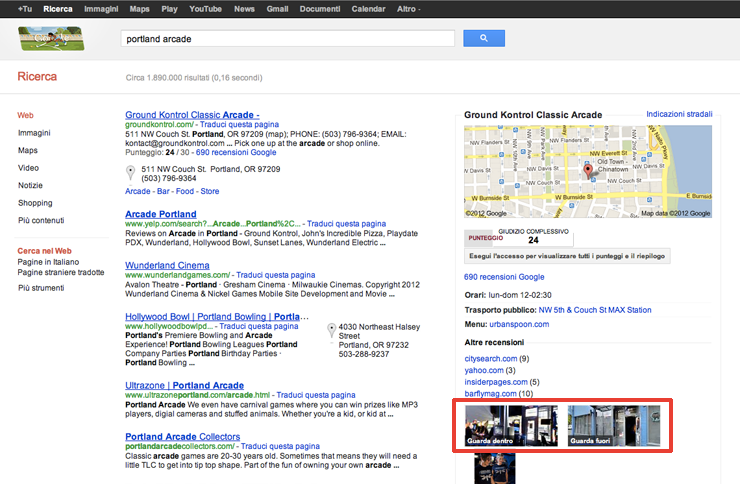740x484 pixels.
Task: Open YouTube from the top bar
Action: pos(205,9)
